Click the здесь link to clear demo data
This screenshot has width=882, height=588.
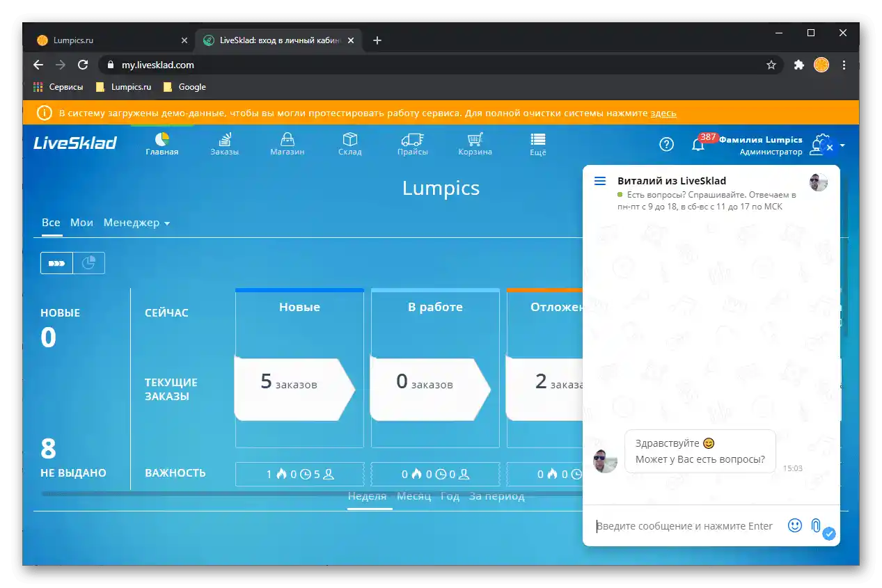coord(663,113)
